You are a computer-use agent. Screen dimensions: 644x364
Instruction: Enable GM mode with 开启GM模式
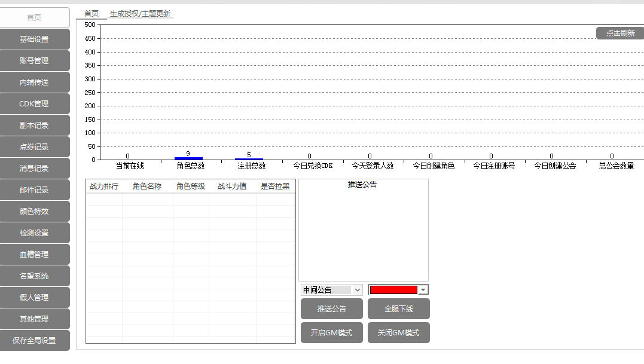[331, 333]
